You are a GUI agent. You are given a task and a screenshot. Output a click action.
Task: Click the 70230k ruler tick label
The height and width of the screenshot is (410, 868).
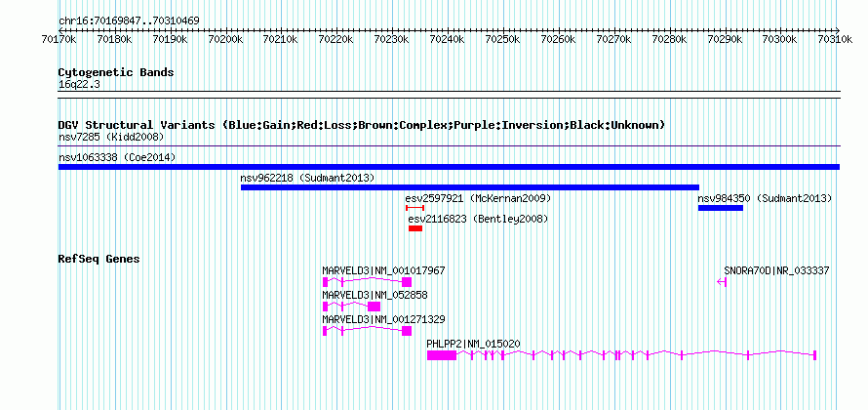392,39
